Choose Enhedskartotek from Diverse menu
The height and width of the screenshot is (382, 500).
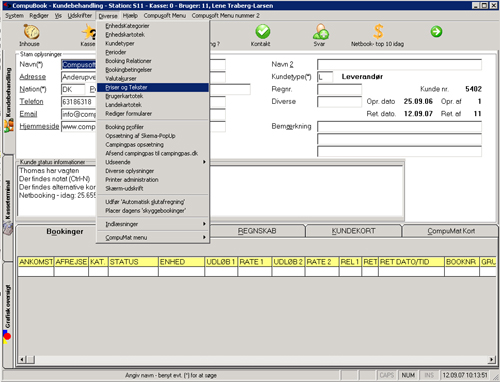pos(153,35)
